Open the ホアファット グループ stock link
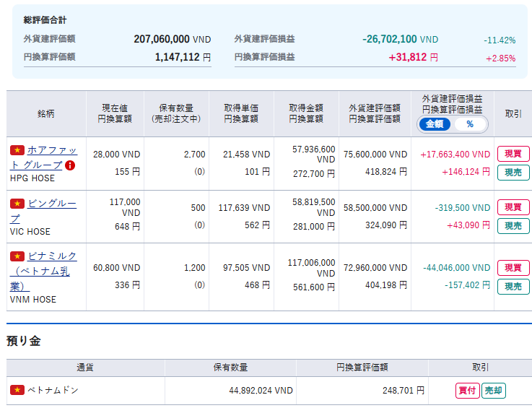This screenshot has height=408, width=532. pos(44,157)
